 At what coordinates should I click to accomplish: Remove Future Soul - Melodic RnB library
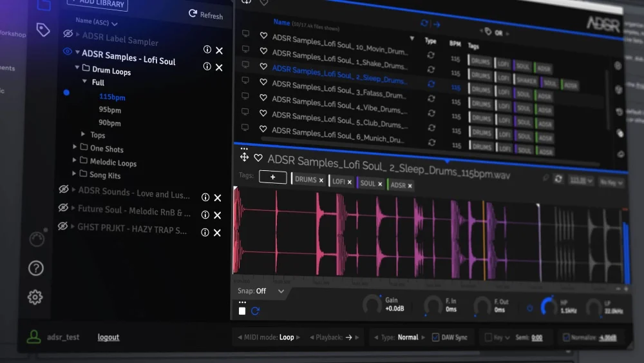217,215
